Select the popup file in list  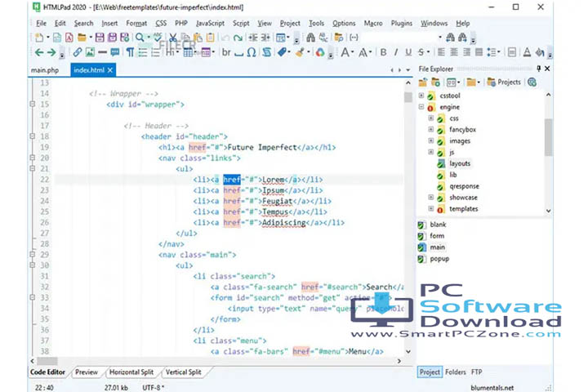pos(439,259)
